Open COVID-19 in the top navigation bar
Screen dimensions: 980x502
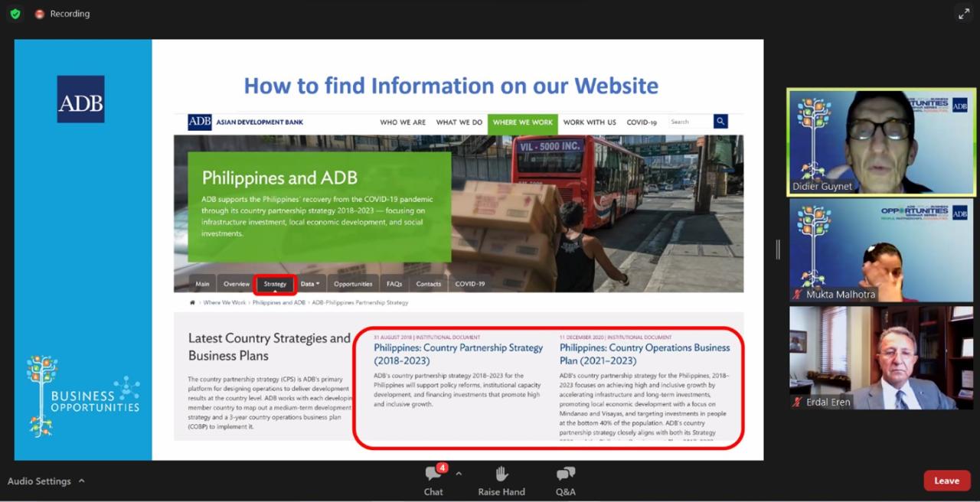(642, 122)
